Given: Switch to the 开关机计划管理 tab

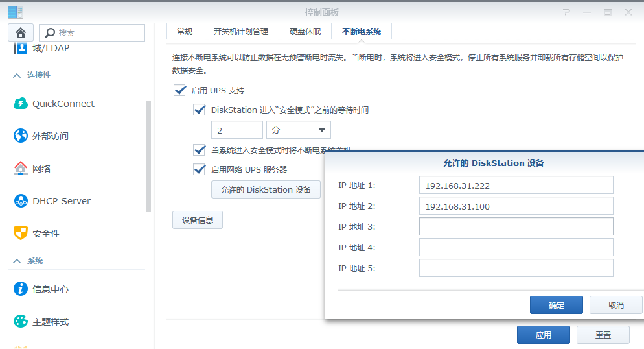Looking at the screenshot, I should (x=240, y=32).
